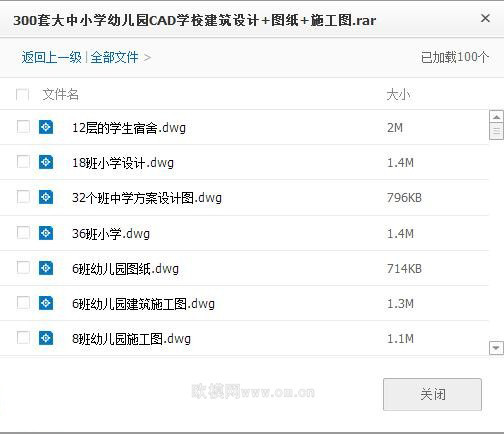Screen dimensions: 504x434
Task: Click the file icon of 6班幼儿园图纸.dwg
Action: (x=46, y=268)
